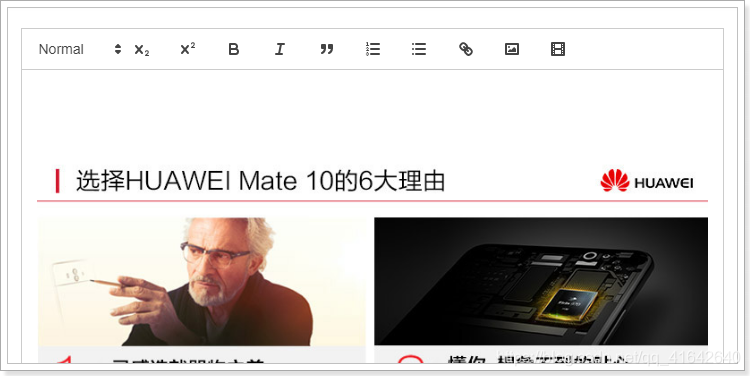Create an ordered numbered list

pyautogui.click(x=373, y=49)
